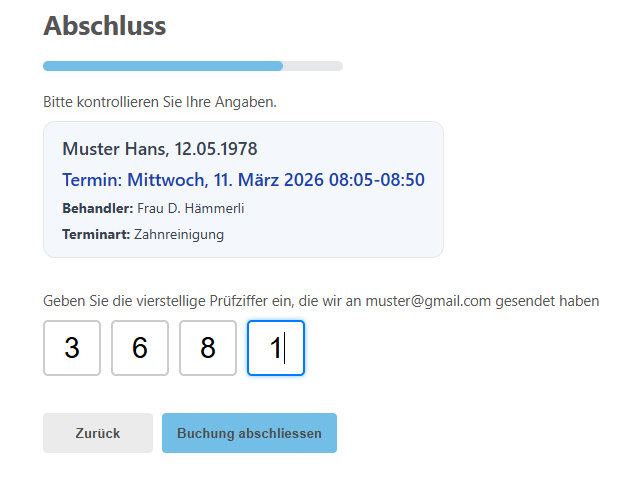Click the birth date 12.05.1978
The image size is (618, 488).
[216, 149]
